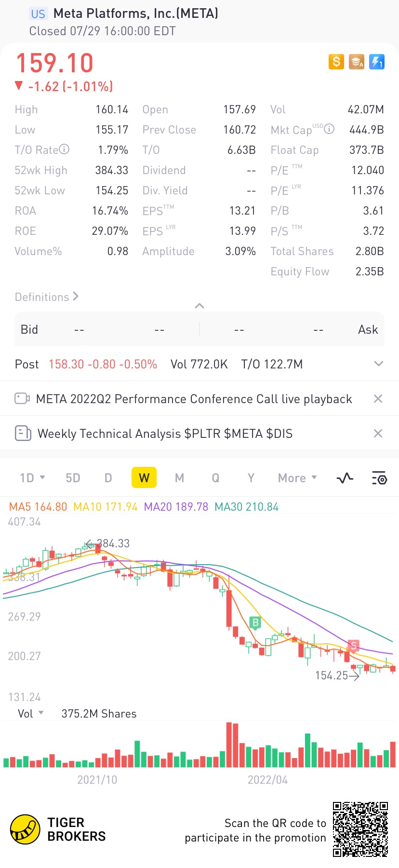Open chart settings icon with eye

[379, 478]
